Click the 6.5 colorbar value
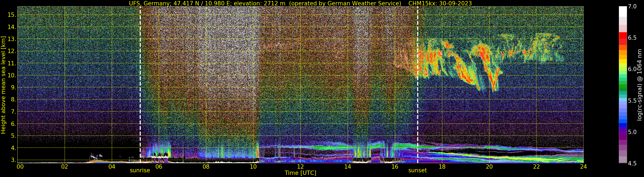 [632, 38]
